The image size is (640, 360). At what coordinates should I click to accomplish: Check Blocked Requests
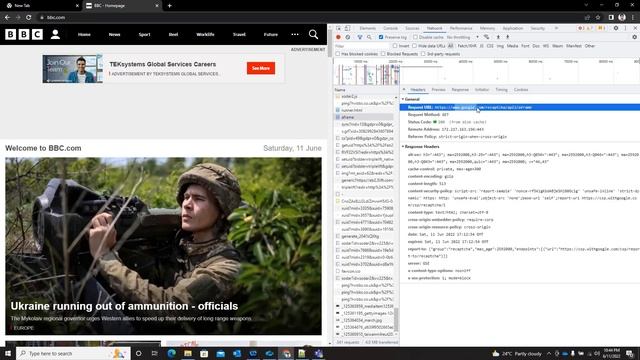click(383, 54)
